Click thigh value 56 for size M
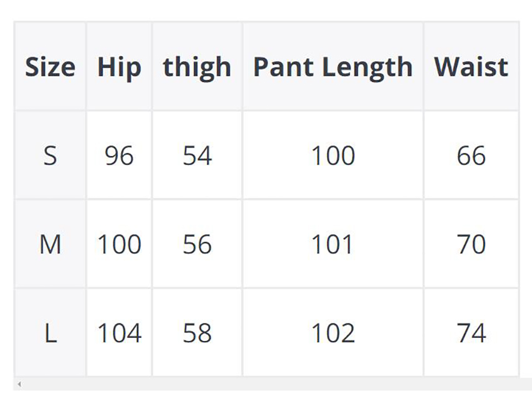 [x=197, y=244]
